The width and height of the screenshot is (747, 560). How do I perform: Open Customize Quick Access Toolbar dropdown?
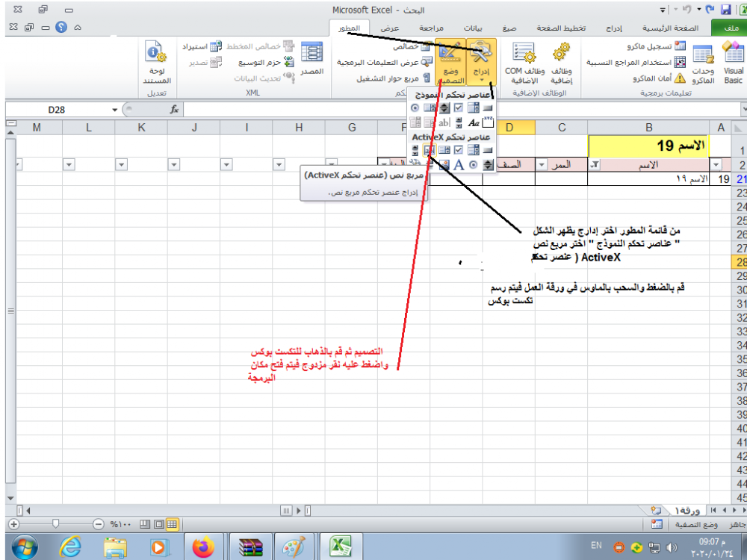662,10
